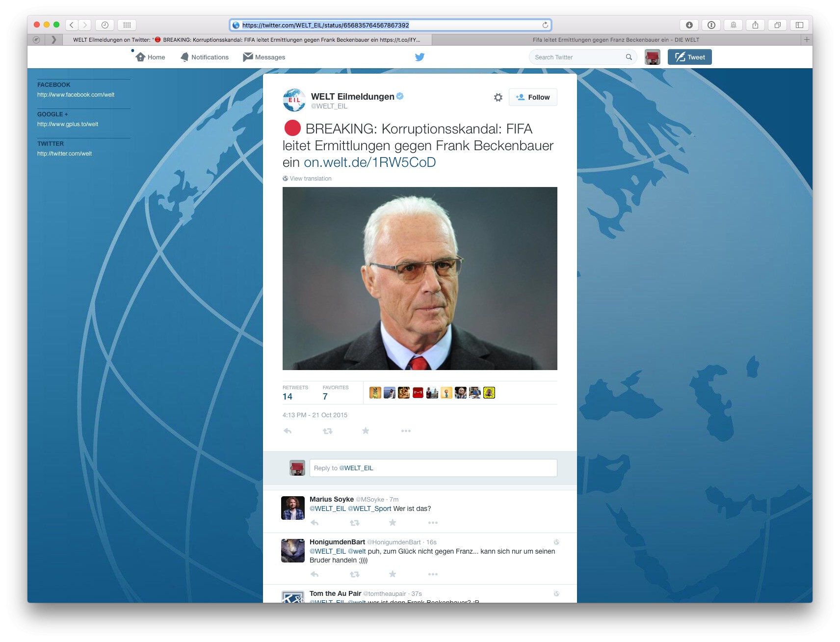Click the Tweet compose button
The width and height of the screenshot is (840, 642).
[x=689, y=57]
